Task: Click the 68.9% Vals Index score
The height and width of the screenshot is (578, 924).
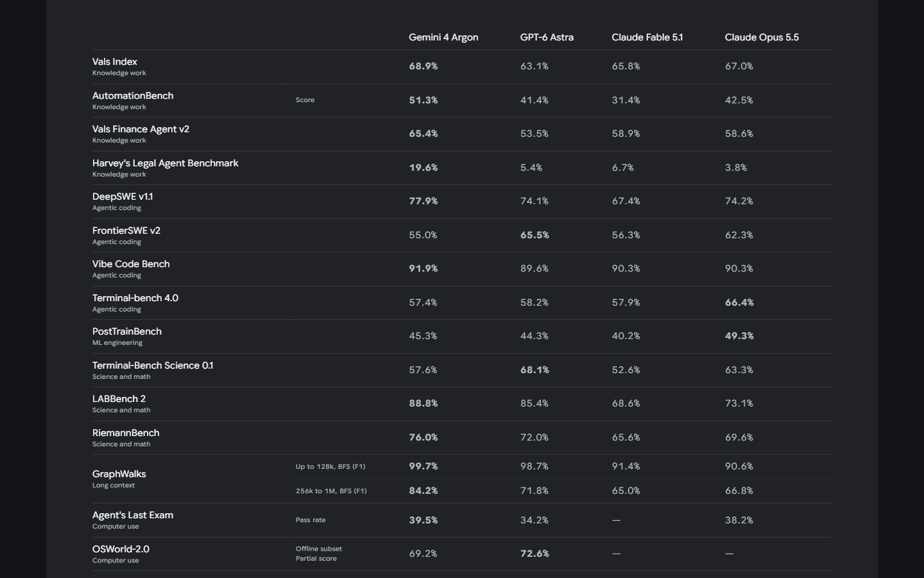Action: (424, 66)
